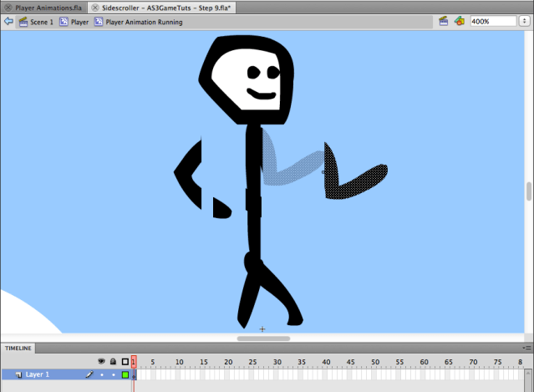The height and width of the screenshot is (392, 534).
Task: Click the registration point crosshair on stage
Action: click(262, 329)
